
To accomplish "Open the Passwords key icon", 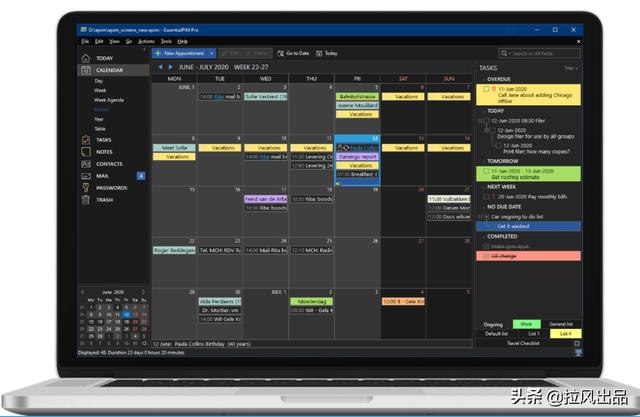I will [86, 188].
